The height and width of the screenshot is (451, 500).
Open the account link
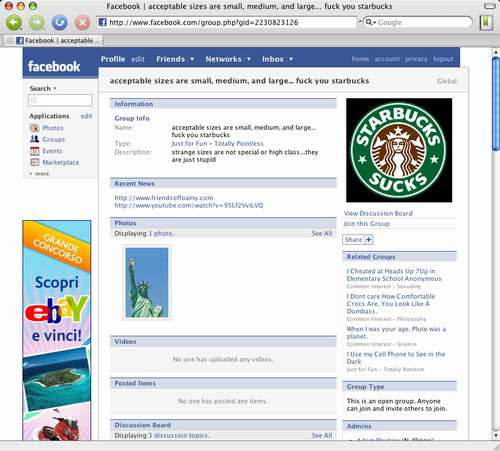pos(387,59)
